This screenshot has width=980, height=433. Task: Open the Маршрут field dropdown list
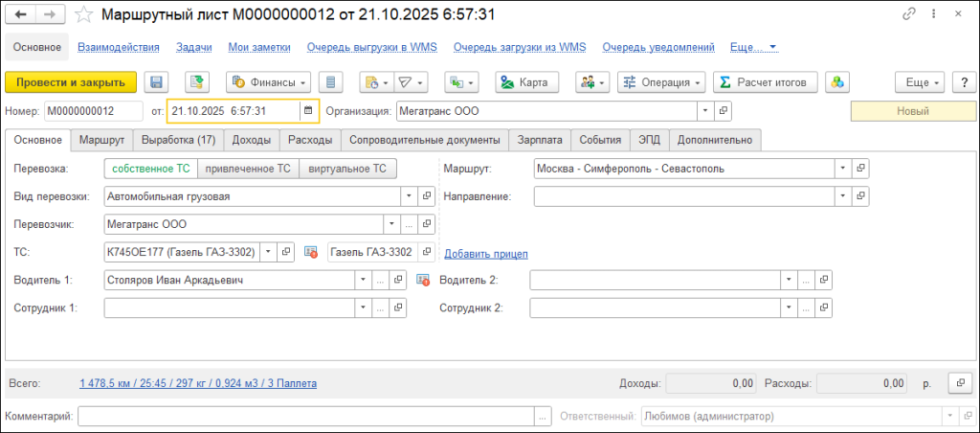(x=842, y=169)
